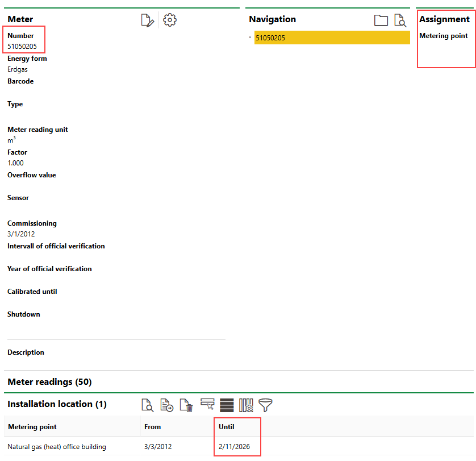
Task: Sort by Until column header
Action: pos(226,426)
